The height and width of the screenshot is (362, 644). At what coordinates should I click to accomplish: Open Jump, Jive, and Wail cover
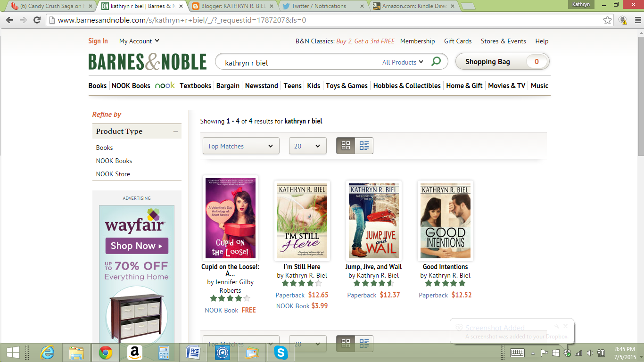pyautogui.click(x=374, y=221)
